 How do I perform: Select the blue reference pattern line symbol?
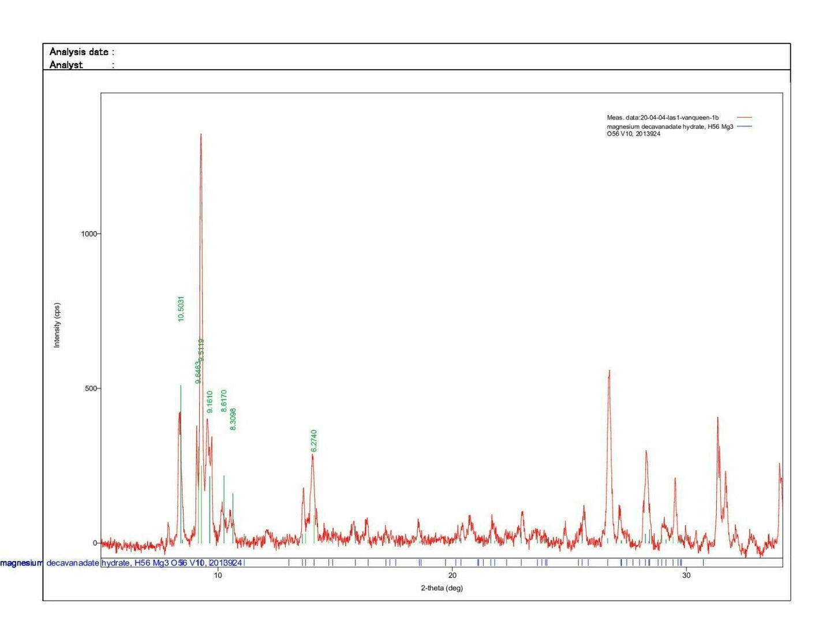pyautogui.click(x=745, y=126)
